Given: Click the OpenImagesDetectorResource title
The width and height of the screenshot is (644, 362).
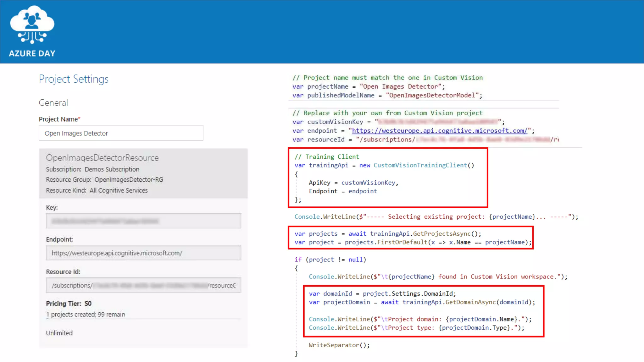Looking at the screenshot, I should pyautogui.click(x=102, y=158).
